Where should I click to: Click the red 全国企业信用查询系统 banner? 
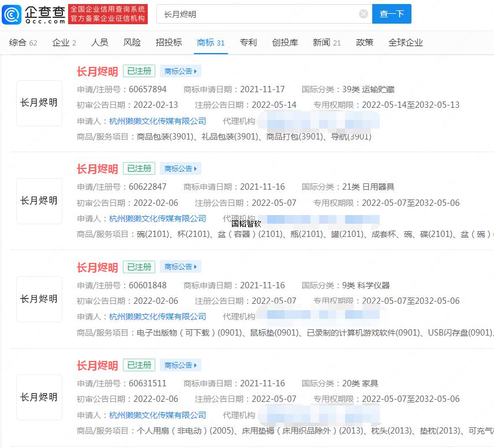[x=108, y=14]
